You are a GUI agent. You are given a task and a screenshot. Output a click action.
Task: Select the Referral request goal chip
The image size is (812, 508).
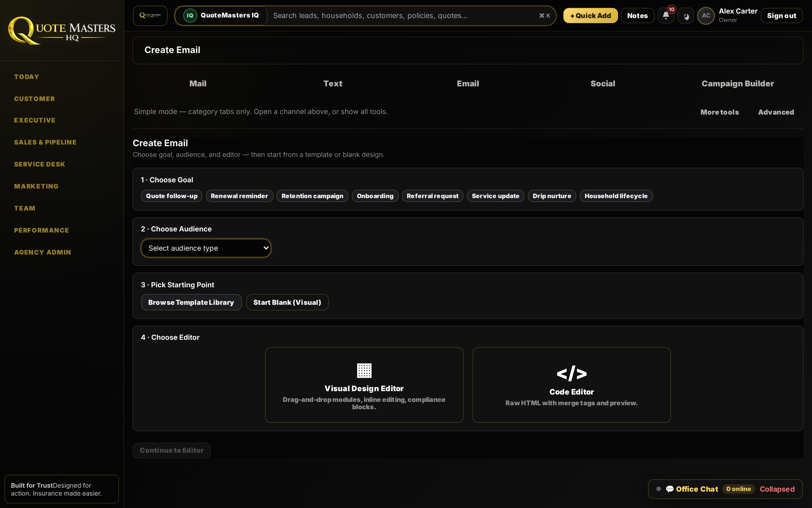433,196
